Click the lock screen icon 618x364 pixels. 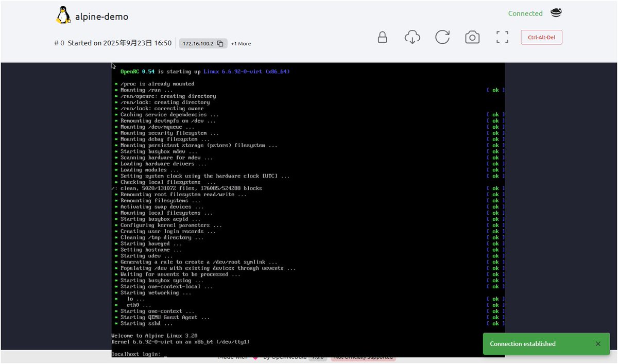tap(382, 37)
